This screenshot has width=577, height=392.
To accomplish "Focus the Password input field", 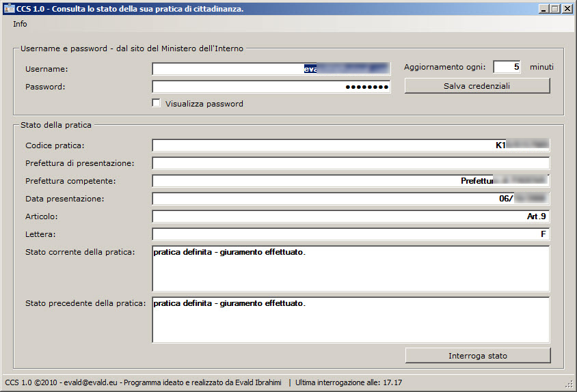I will pyautogui.click(x=271, y=87).
